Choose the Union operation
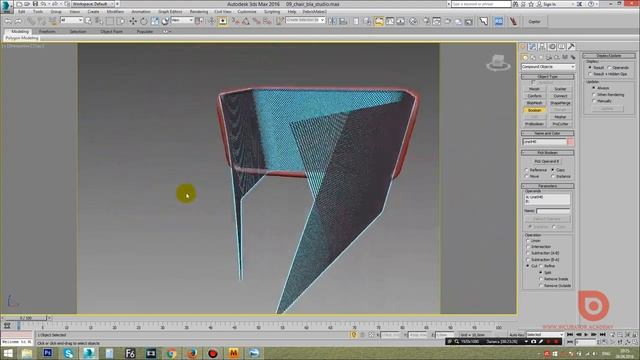Viewport: 640px width, 360px height. pyautogui.click(x=528, y=240)
